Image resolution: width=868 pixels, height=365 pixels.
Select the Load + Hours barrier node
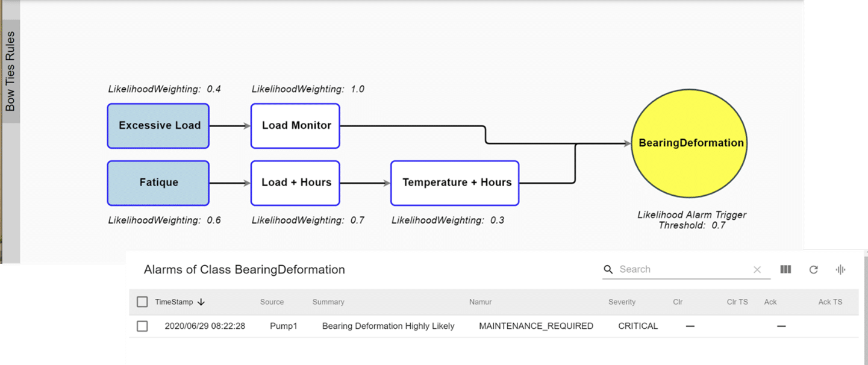pyautogui.click(x=296, y=182)
